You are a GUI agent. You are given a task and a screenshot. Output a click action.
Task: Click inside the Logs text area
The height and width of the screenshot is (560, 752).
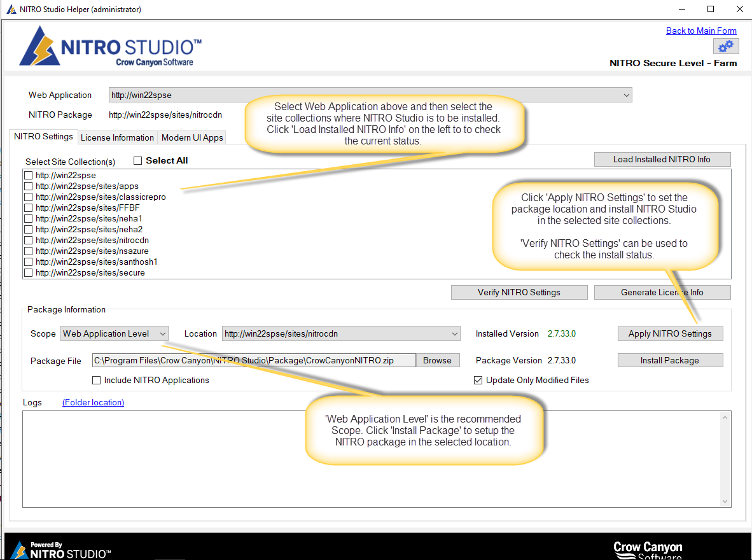(x=371, y=459)
